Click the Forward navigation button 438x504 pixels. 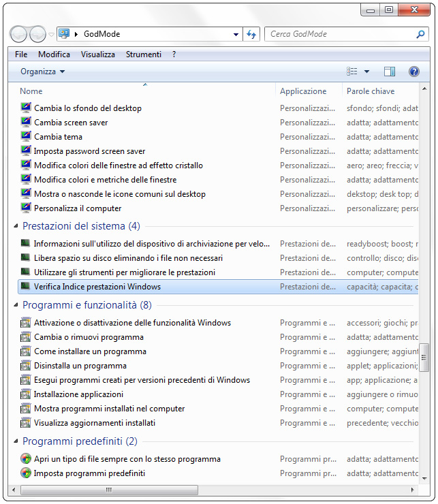pos(37,34)
